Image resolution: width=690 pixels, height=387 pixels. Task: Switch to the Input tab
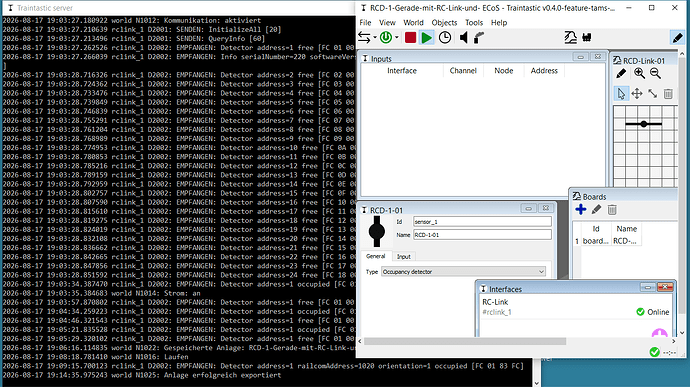point(404,257)
